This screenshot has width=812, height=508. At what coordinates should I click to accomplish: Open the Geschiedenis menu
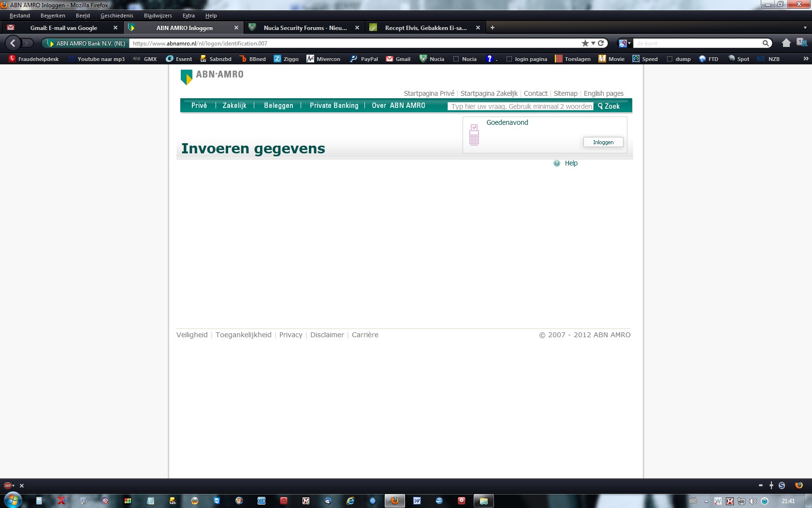[x=117, y=15]
